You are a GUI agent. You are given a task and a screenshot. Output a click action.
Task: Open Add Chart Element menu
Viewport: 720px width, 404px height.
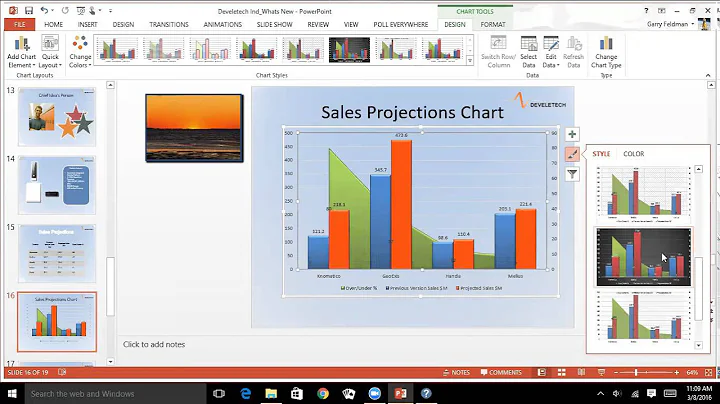[x=21, y=52]
